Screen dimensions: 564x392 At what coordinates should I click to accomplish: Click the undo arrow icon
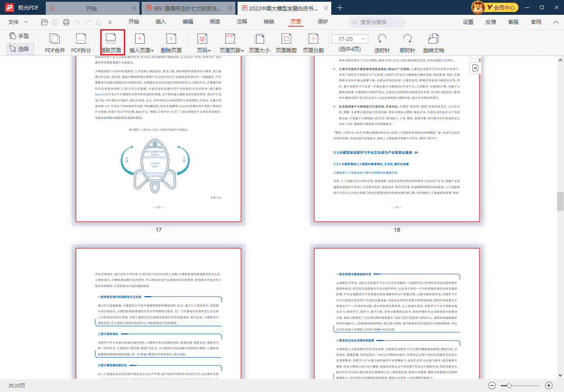(77, 22)
